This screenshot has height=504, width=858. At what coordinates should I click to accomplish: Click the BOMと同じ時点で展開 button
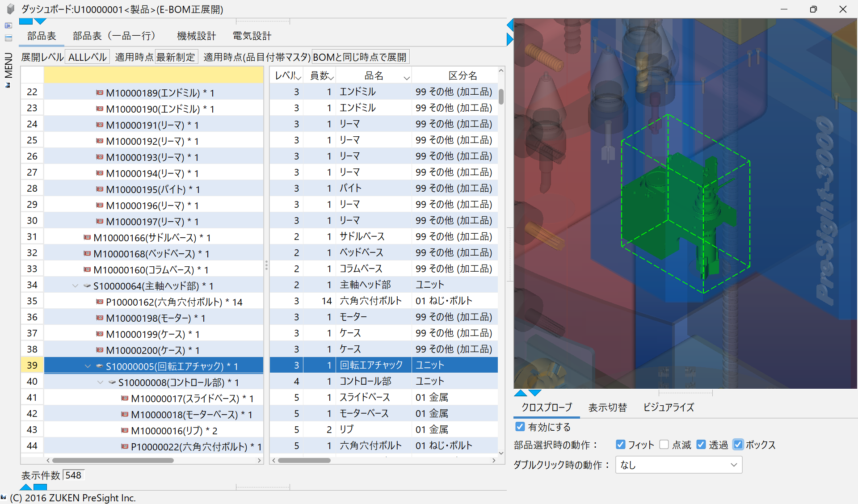[x=360, y=57]
